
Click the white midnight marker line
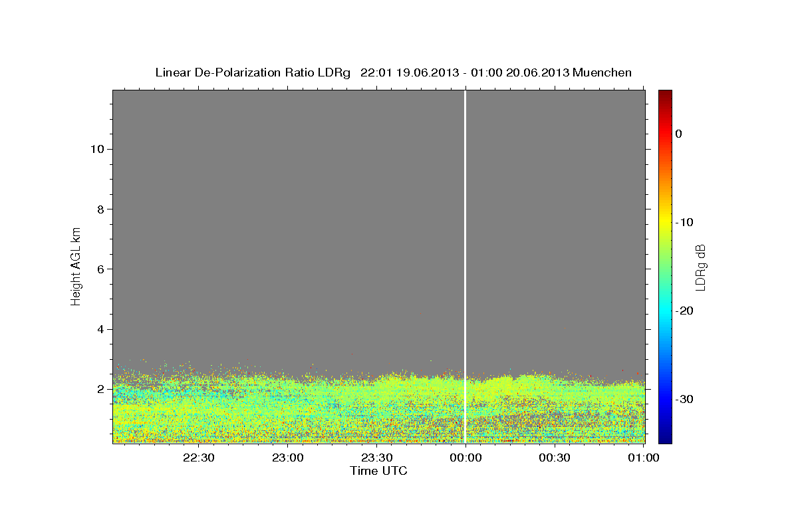[465, 267]
